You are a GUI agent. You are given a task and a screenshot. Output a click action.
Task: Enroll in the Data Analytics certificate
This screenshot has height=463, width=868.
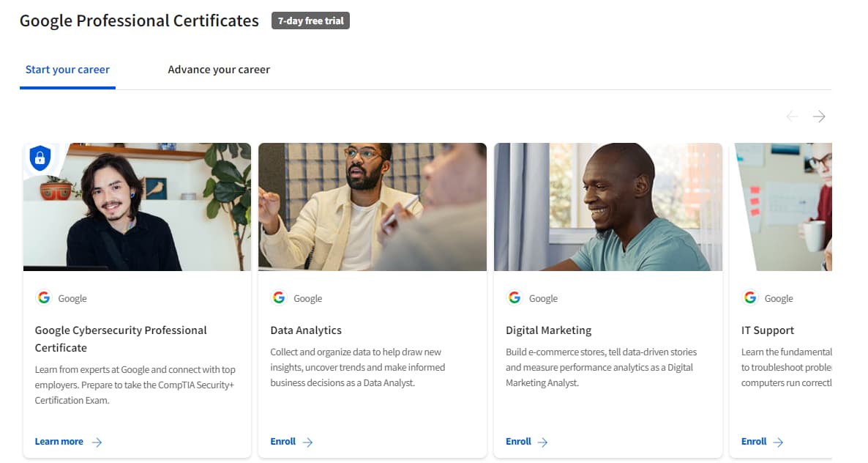coord(283,442)
